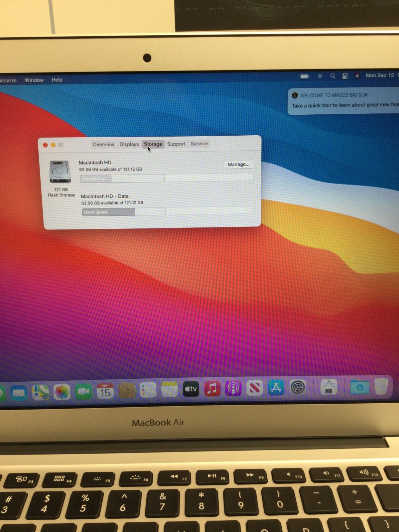Open System Preferences from the Dock
The width and height of the screenshot is (399, 532).
click(x=298, y=387)
